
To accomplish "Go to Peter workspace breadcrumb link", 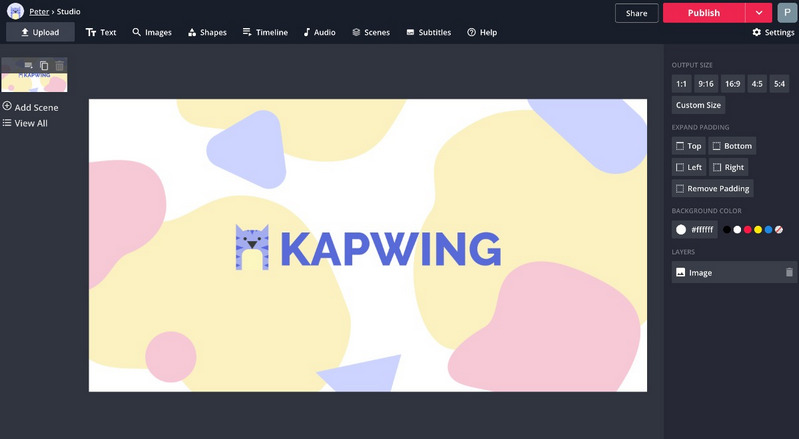I will pos(39,11).
